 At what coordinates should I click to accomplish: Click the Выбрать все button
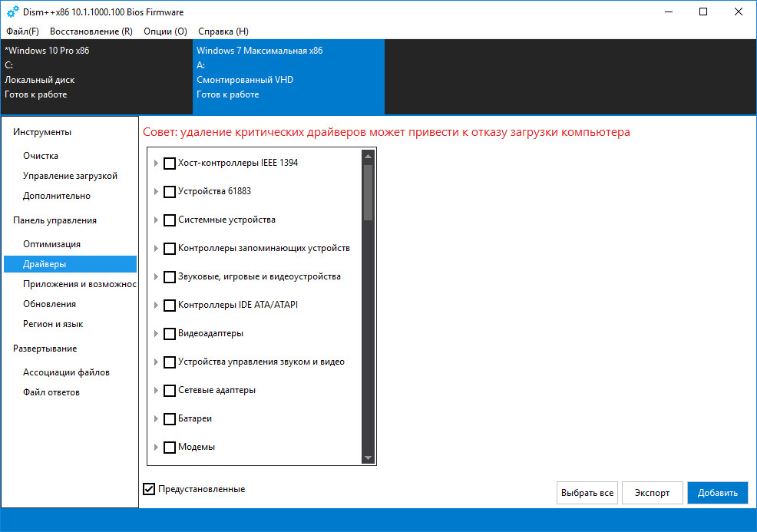pos(587,493)
